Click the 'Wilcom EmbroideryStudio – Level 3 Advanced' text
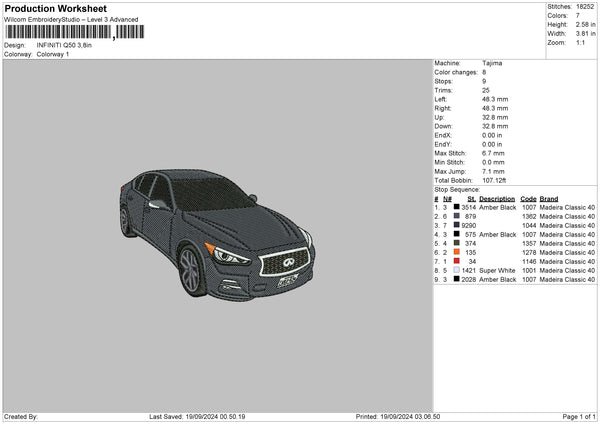 (x=71, y=20)
